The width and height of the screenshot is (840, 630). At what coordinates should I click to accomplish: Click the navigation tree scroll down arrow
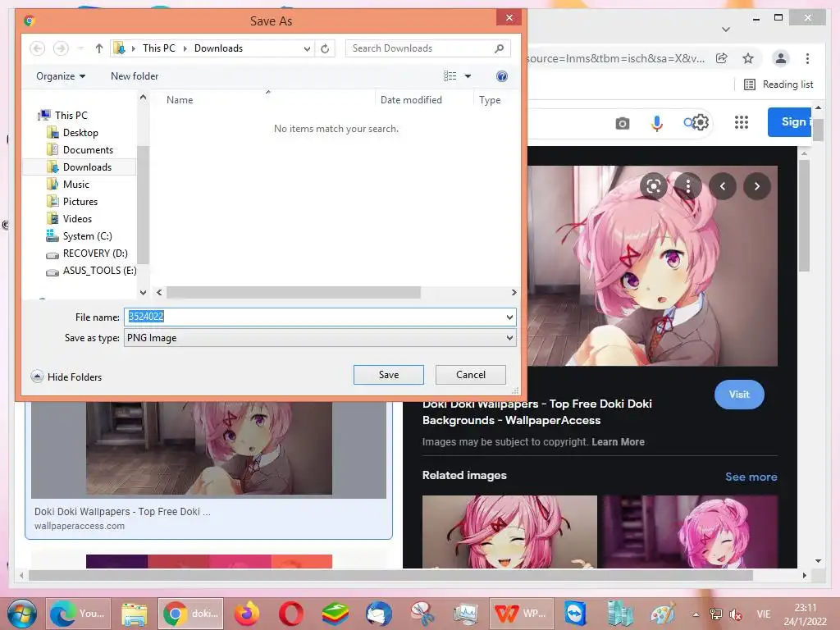click(x=143, y=293)
